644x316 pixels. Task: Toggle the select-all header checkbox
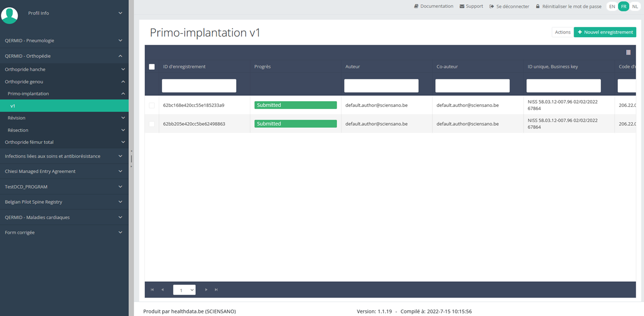coord(152,67)
